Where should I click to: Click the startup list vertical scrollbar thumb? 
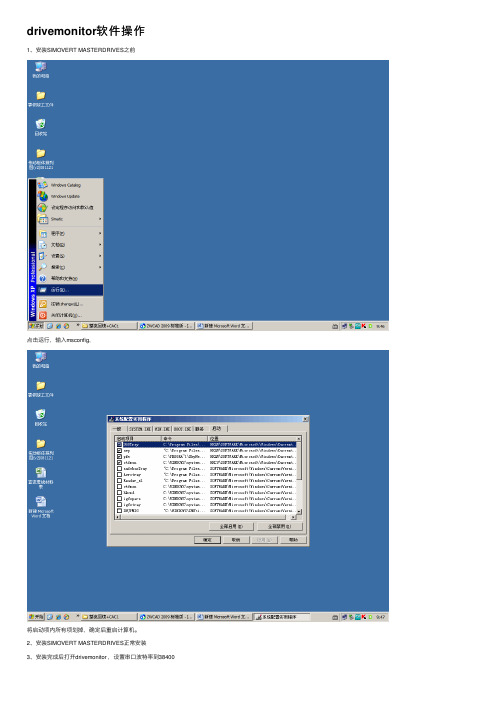pyautogui.click(x=299, y=460)
